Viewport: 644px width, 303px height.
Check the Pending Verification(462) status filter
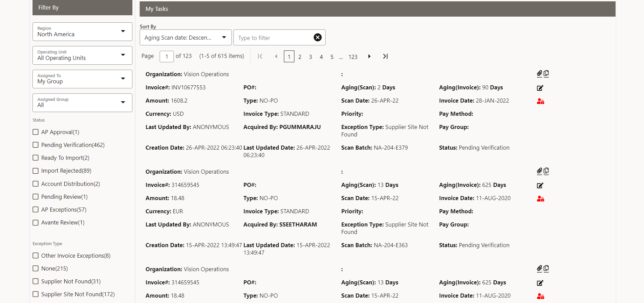pyautogui.click(x=36, y=145)
